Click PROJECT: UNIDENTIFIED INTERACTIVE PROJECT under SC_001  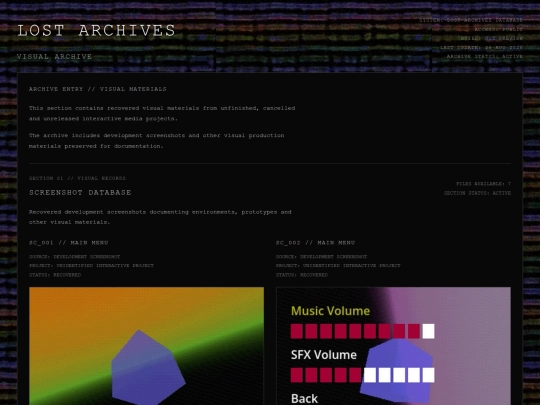pos(91,266)
